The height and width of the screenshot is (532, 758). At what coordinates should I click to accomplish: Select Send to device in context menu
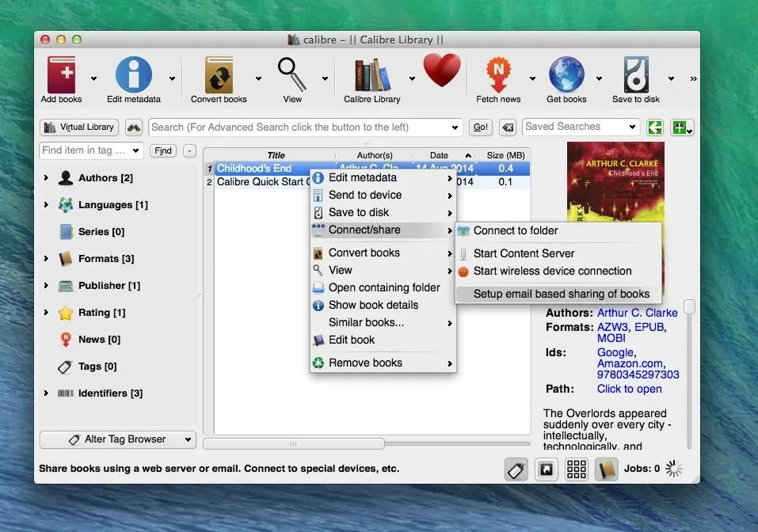click(383, 196)
